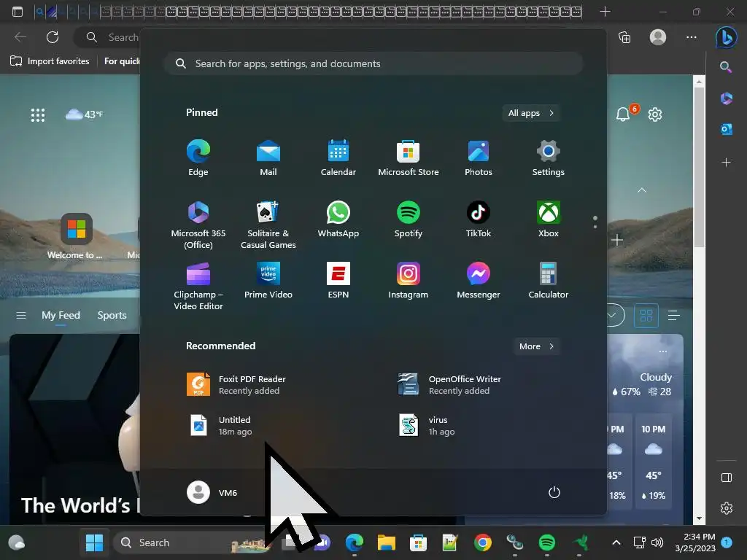The width and height of the screenshot is (747, 560).
Task: Launch the Calculator app
Action: [x=549, y=281]
